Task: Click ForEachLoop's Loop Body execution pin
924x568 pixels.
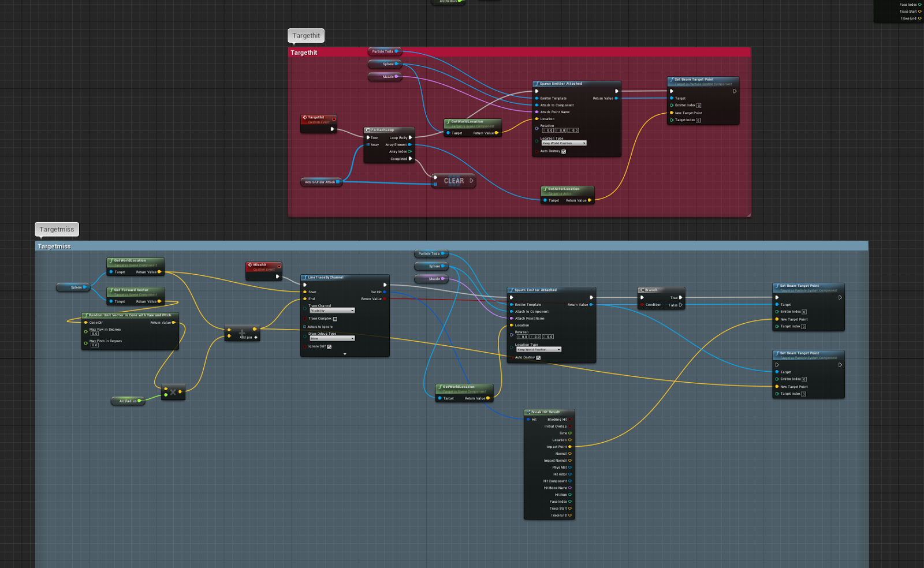Action: (411, 137)
